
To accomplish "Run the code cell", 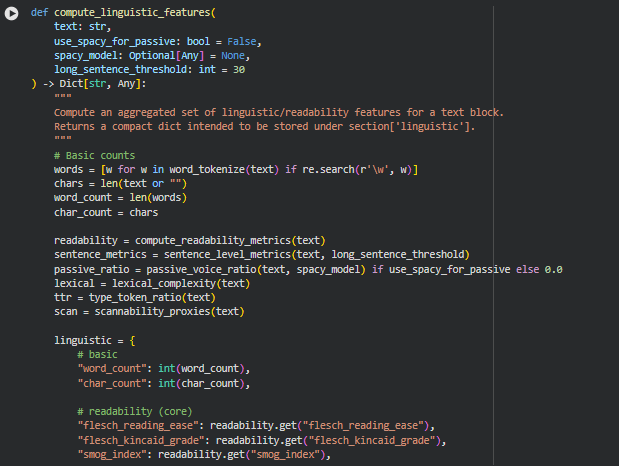I will coord(13,14).
